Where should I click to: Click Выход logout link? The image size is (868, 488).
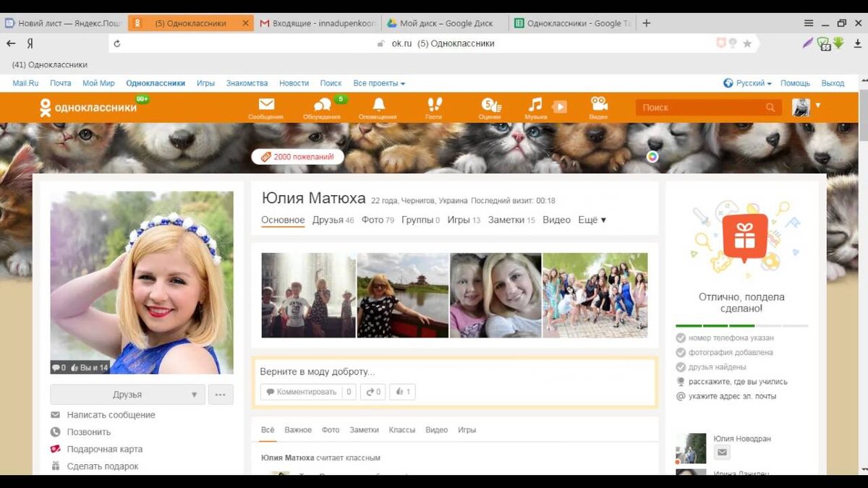pos(833,83)
